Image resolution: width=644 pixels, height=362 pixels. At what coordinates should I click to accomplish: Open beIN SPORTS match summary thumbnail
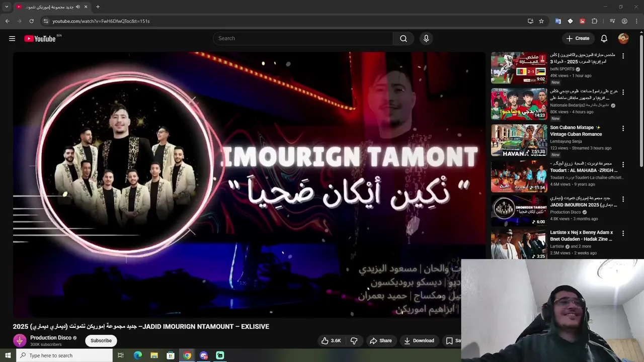tap(519, 68)
